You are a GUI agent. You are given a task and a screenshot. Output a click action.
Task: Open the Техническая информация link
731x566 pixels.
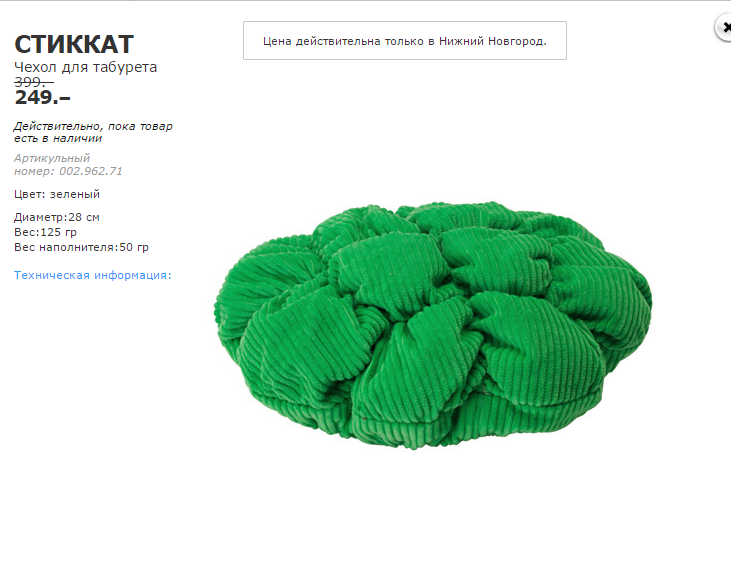pyautogui.click(x=93, y=275)
